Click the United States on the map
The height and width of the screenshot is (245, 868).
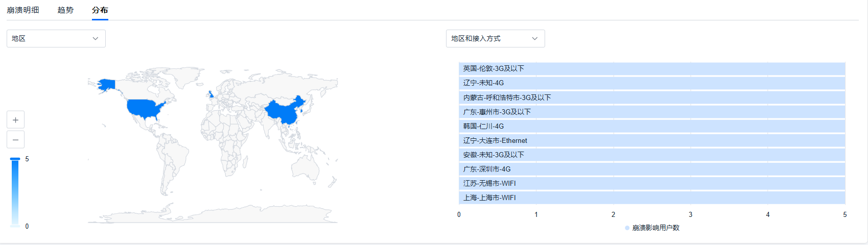click(145, 108)
